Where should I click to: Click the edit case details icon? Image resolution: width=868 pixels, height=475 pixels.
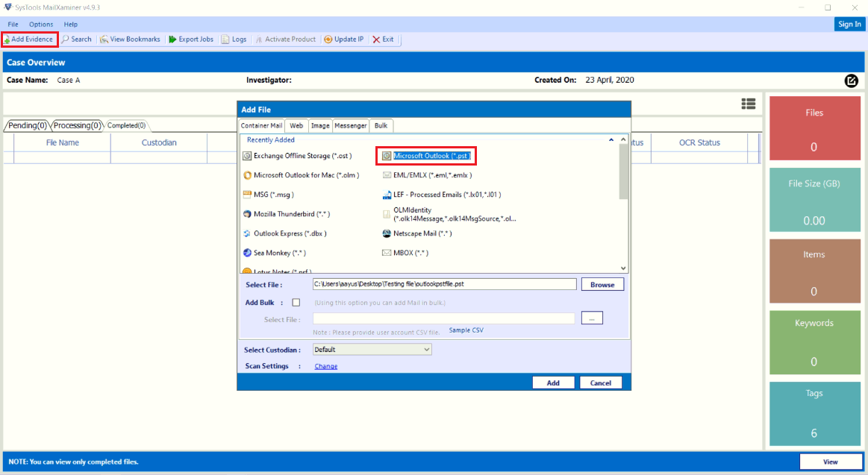[x=852, y=81]
